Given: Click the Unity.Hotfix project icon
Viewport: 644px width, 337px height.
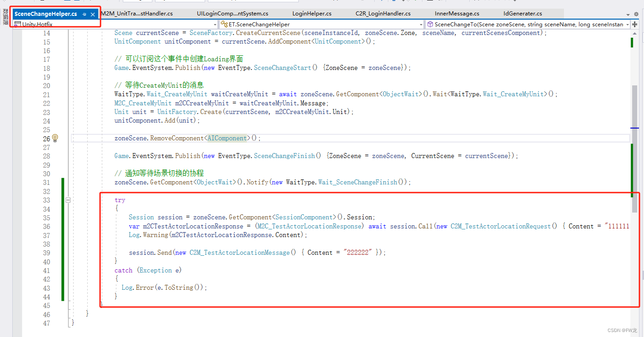Looking at the screenshot, I should point(17,24).
